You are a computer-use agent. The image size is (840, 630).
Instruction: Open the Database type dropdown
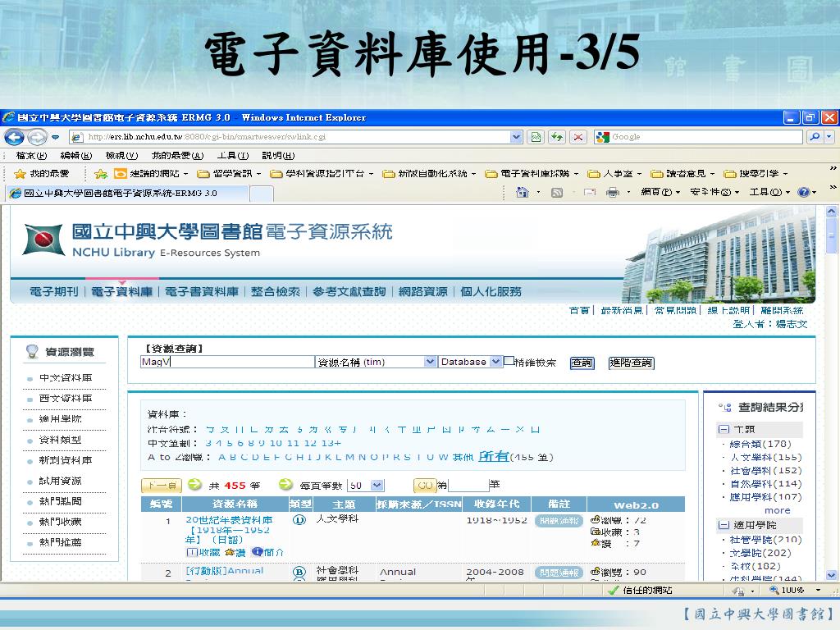coord(495,362)
